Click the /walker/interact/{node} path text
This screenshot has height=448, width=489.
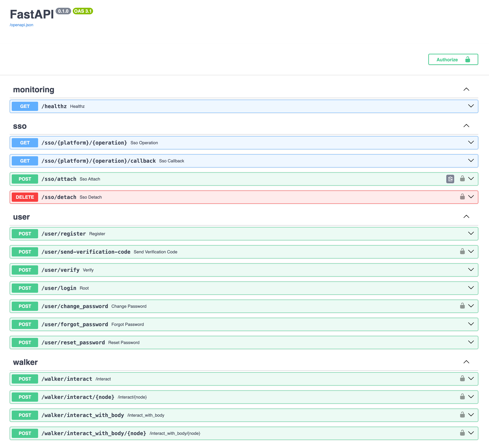point(78,397)
